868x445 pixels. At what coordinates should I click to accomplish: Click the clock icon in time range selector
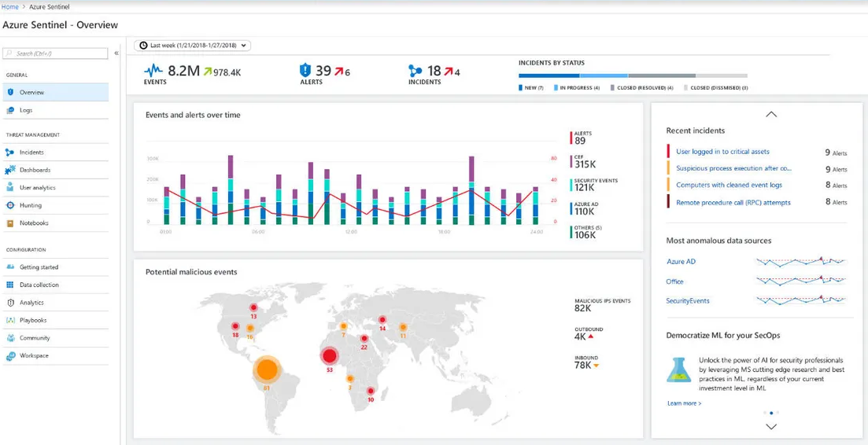(x=144, y=46)
